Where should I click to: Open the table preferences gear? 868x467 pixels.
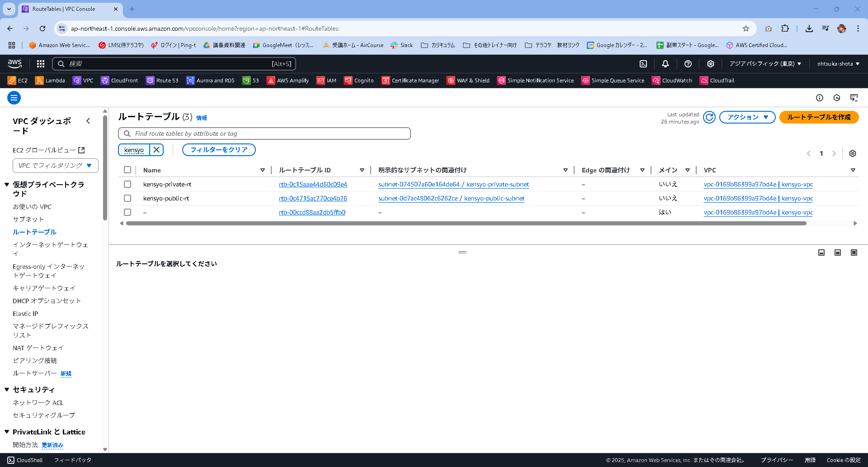click(853, 153)
